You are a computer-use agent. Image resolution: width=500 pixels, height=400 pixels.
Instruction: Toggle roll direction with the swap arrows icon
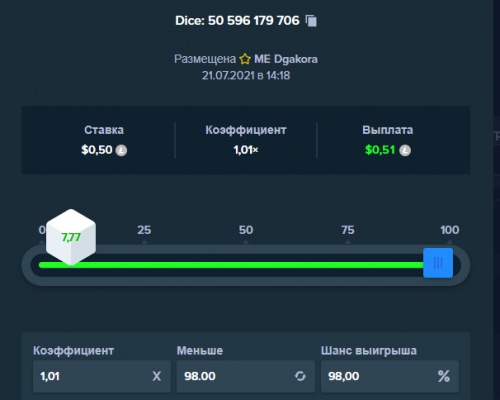click(x=300, y=376)
